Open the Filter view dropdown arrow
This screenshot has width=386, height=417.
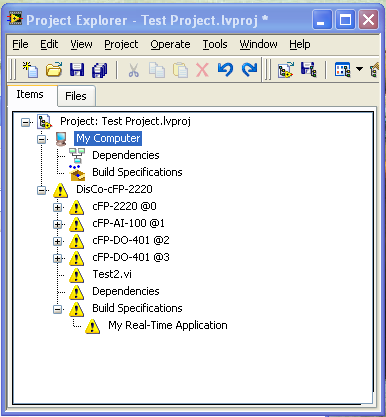click(359, 69)
